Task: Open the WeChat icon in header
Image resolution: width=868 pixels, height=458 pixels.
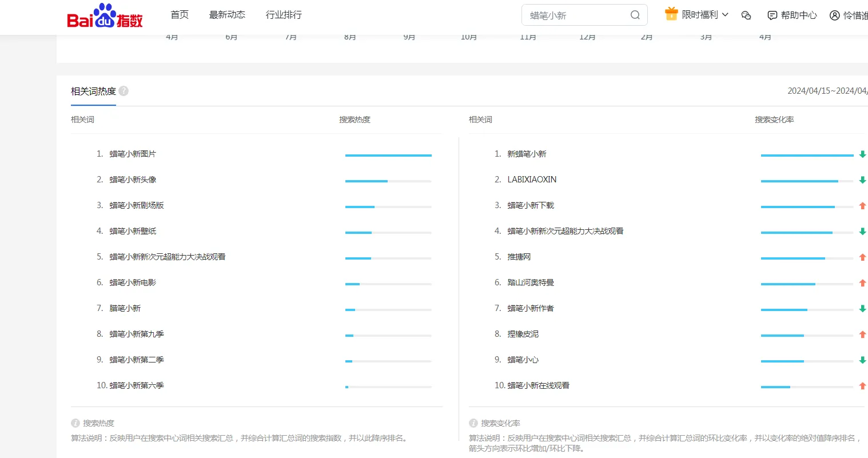Action: (746, 15)
